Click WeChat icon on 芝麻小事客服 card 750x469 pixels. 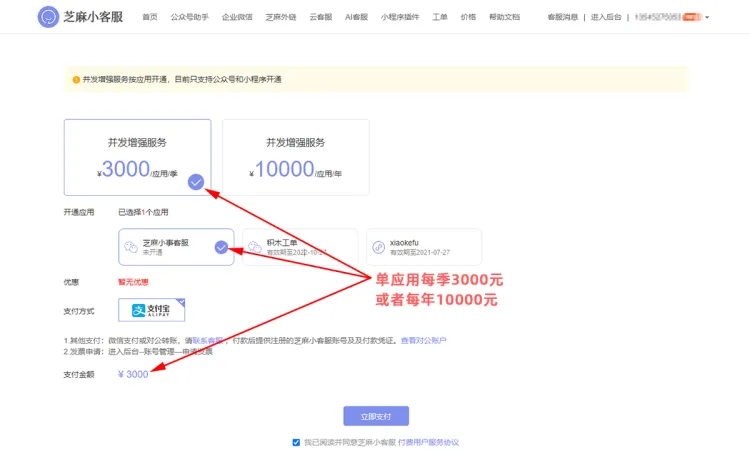pos(131,247)
